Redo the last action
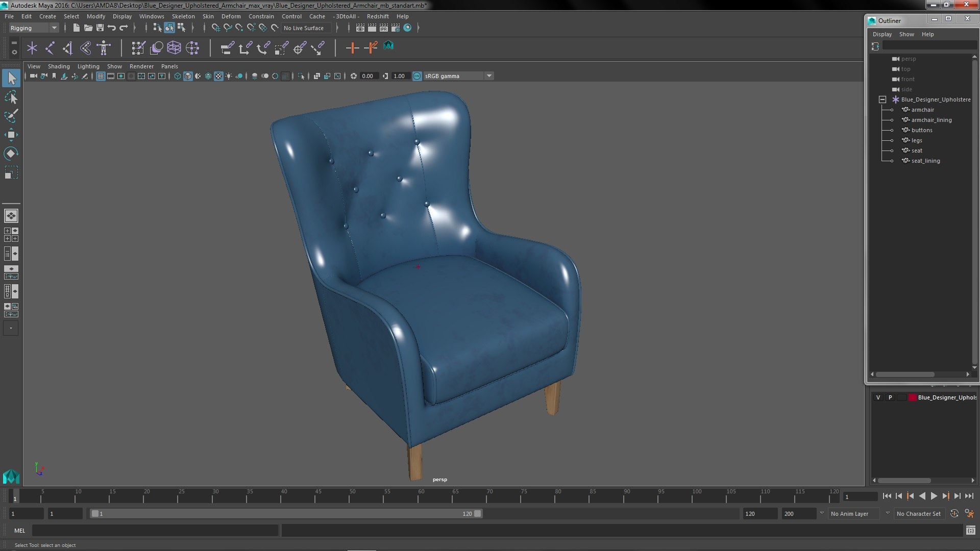Image resolution: width=980 pixels, height=551 pixels. (124, 28)
